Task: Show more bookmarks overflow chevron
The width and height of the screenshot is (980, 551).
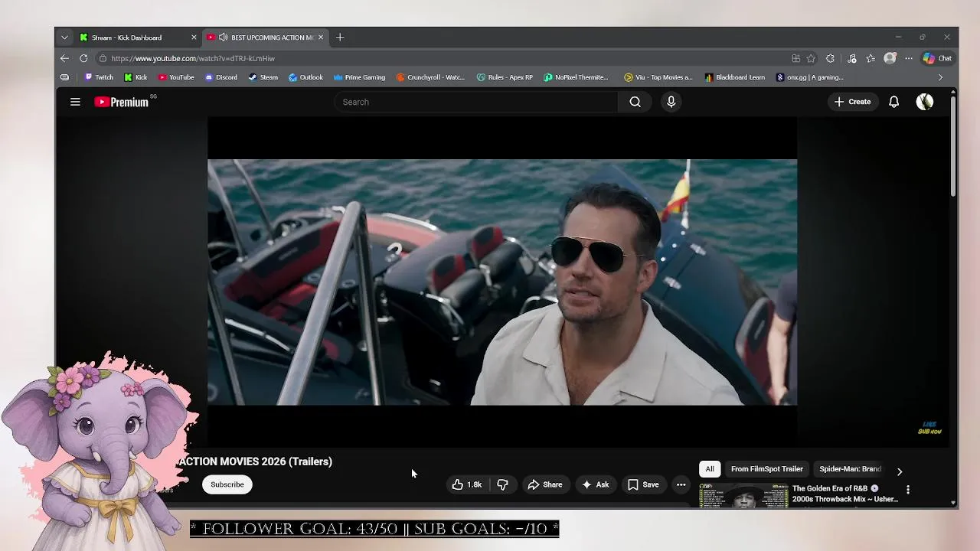Action: 940,77
